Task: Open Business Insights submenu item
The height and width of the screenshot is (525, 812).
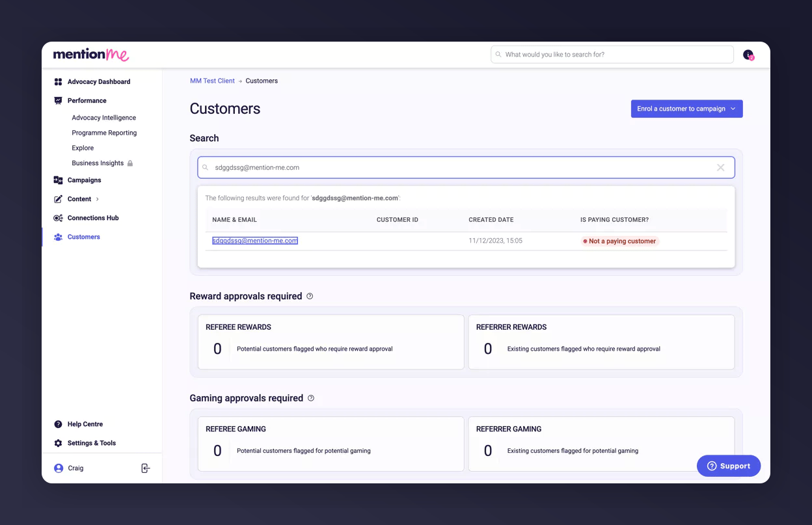Action: (x=98, y=163)
